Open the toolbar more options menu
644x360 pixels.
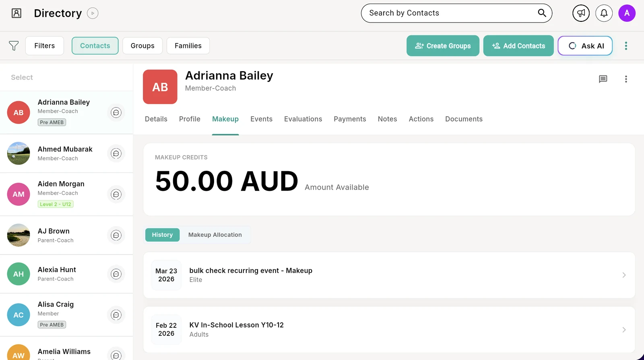point(626,46)
